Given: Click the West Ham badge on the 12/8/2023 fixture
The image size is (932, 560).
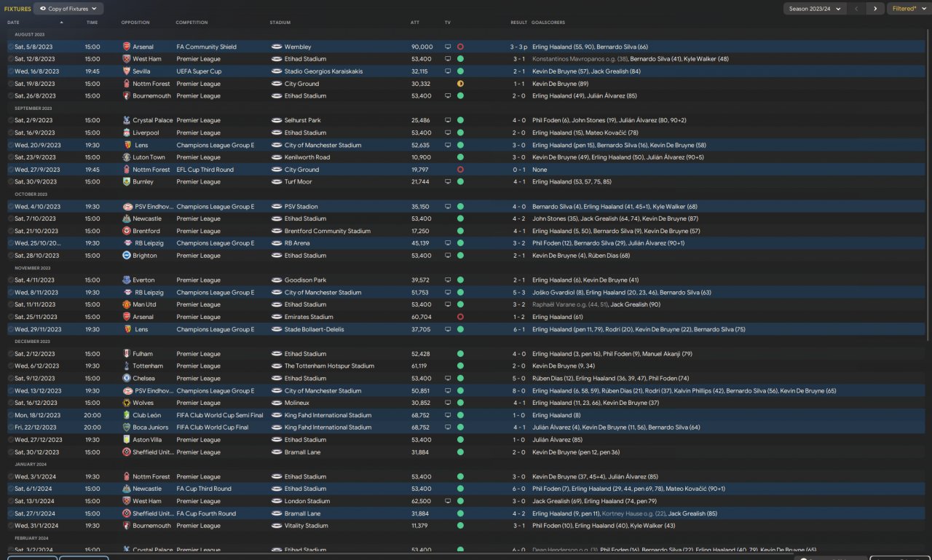Looking at the screenshot, I should pyautogui.click(x=127, y=59).
